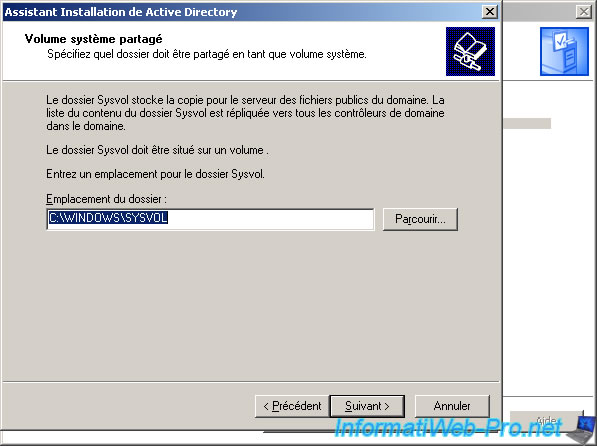This screenshot has height=446, width=597.
Task: Open the Parcourir... folder browser
Action: [x=420, y=219]
